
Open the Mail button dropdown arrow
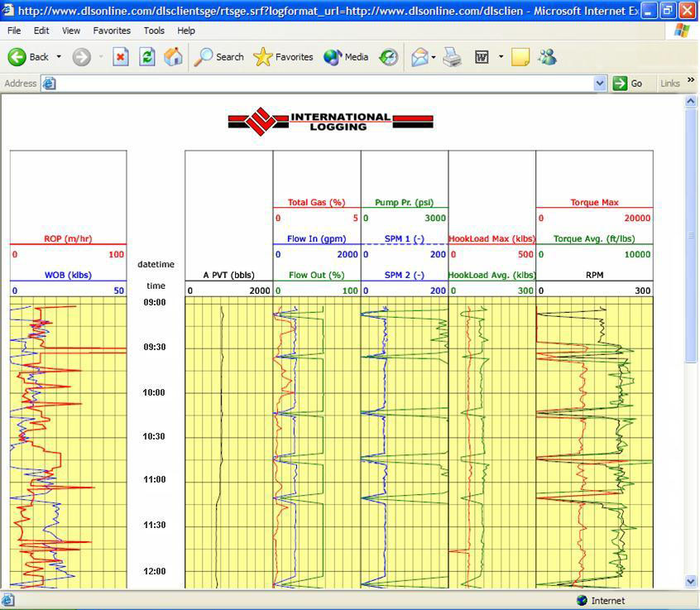pyautogui.click(x=434, y=57)
